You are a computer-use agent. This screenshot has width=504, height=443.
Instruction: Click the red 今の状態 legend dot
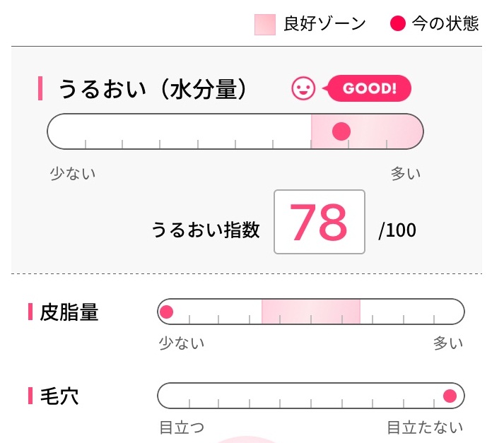pyautogui.click(x=397, y=24)
